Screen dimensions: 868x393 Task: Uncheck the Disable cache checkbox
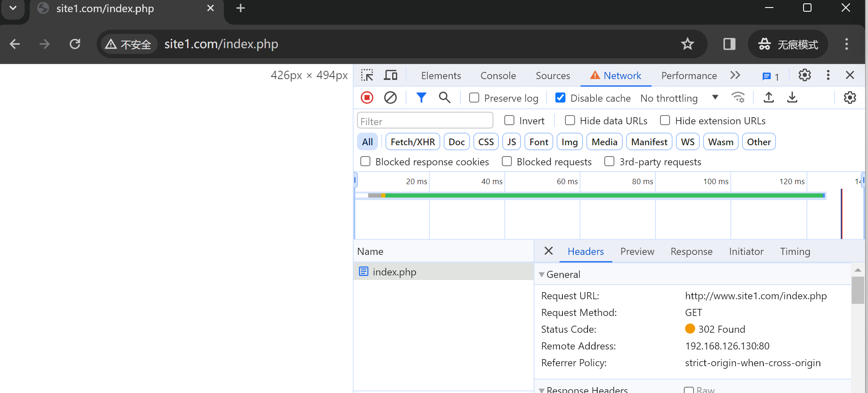[x=560, y=98]
